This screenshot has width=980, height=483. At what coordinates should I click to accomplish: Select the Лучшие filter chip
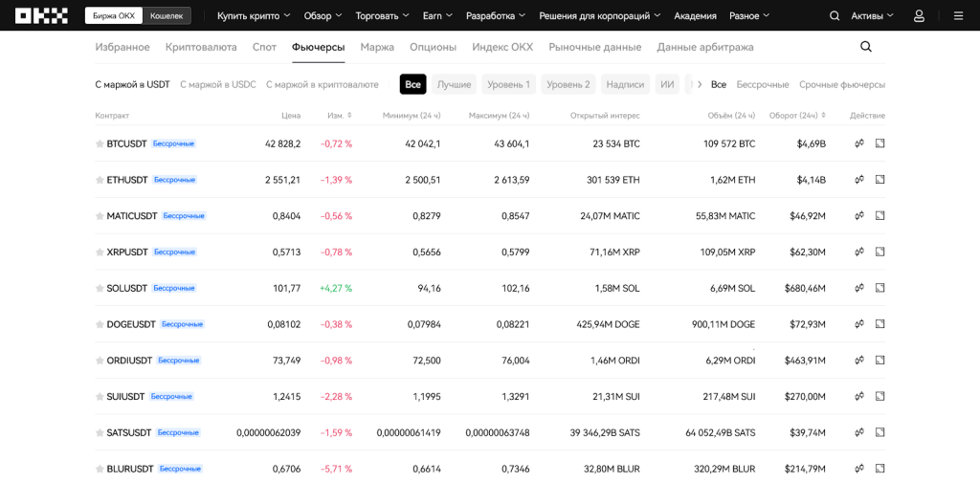(x=454, y=84)
